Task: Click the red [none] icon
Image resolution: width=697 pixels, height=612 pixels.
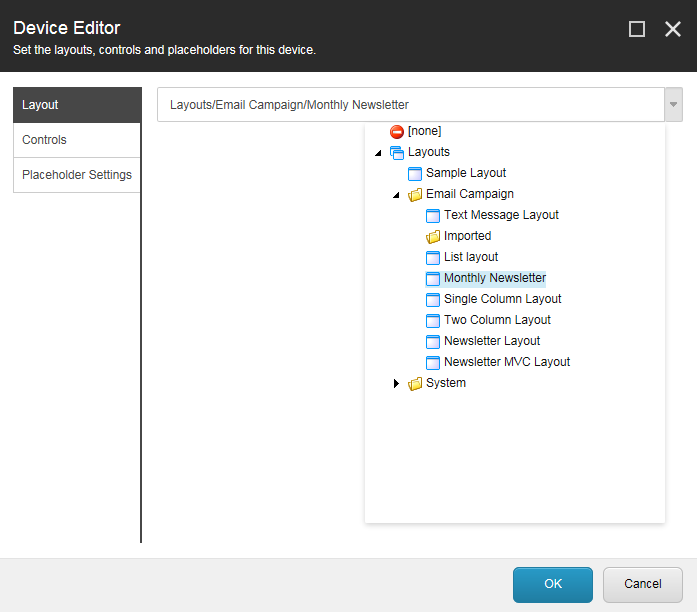Action: (397, 132)
